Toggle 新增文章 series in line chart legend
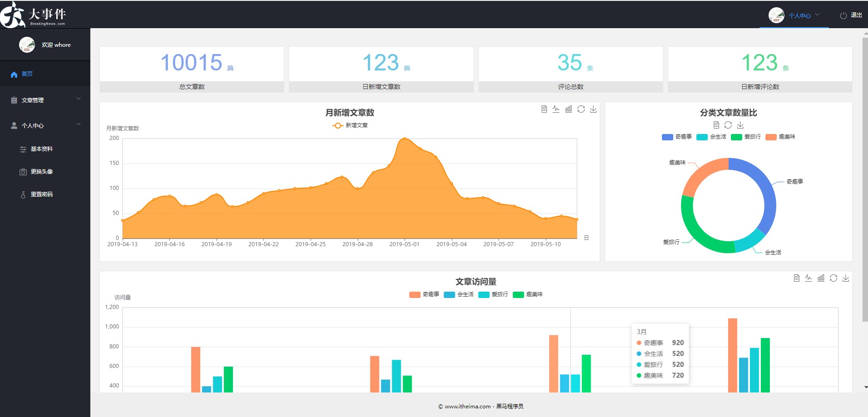Screen dimensions: 868x417 350,125
